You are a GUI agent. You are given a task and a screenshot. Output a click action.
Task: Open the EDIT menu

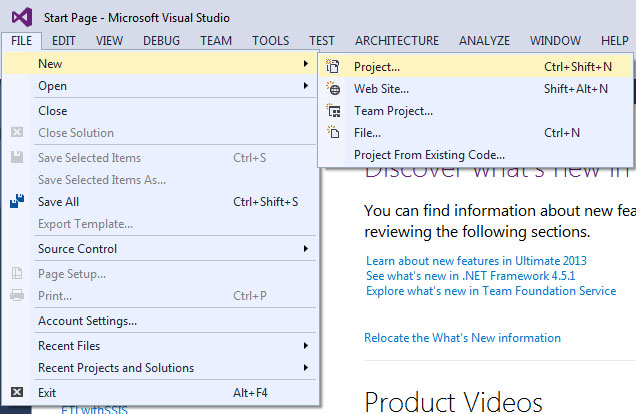pos(64,41)
